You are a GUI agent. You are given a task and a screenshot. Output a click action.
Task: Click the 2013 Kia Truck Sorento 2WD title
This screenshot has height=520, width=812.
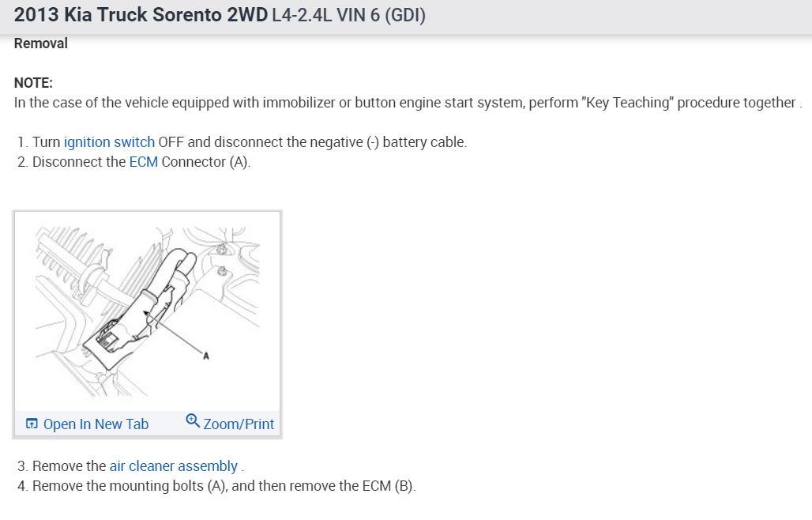[130, 15]
